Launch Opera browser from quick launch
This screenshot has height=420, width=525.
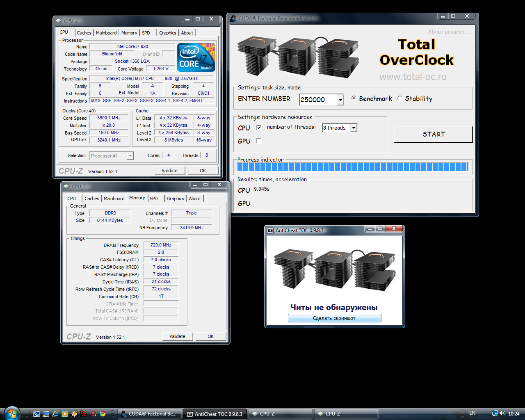pyautogui.click(x=94, y=414)
